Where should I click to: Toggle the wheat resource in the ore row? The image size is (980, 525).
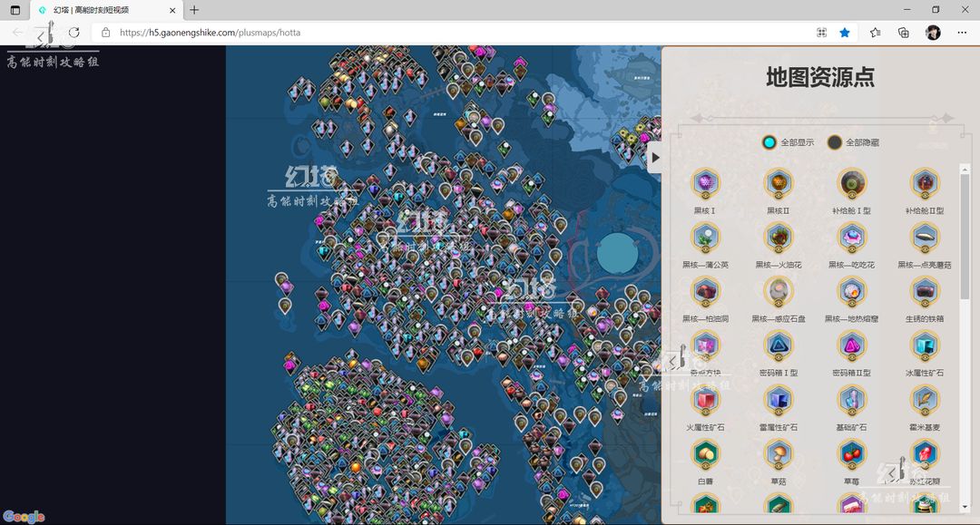(x=925, y=400)
